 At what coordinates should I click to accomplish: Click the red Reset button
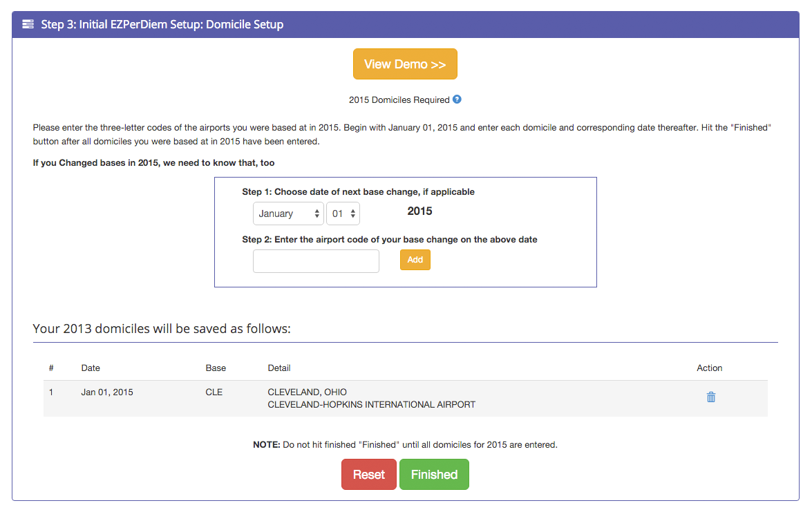click(x=369, y=475)
